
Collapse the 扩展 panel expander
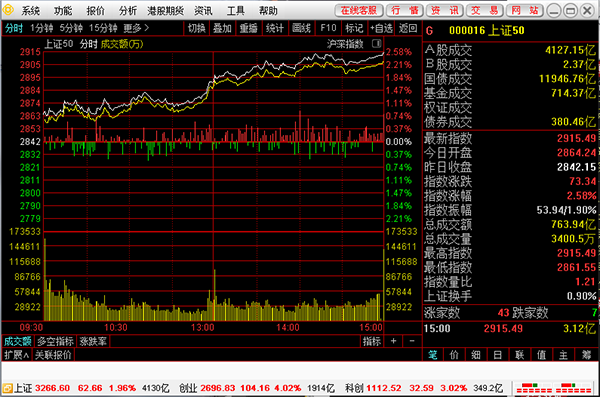point(16,355)
